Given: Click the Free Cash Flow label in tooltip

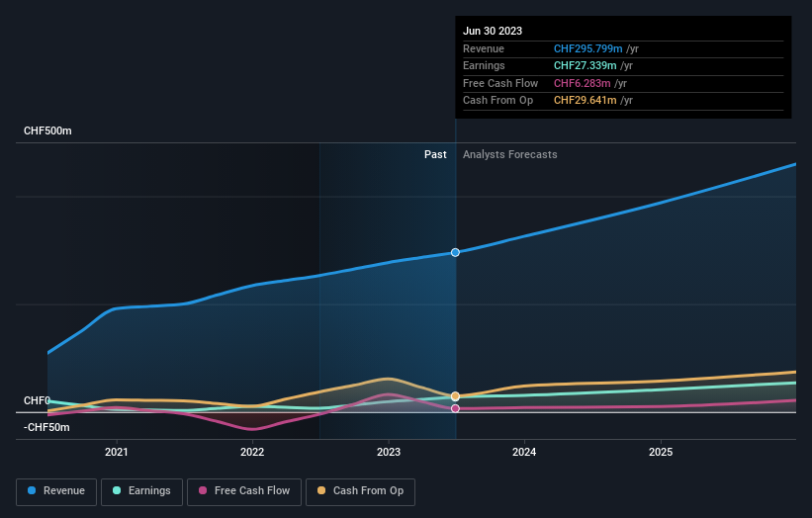Looking at the screenshot, I should click(500, 83).
